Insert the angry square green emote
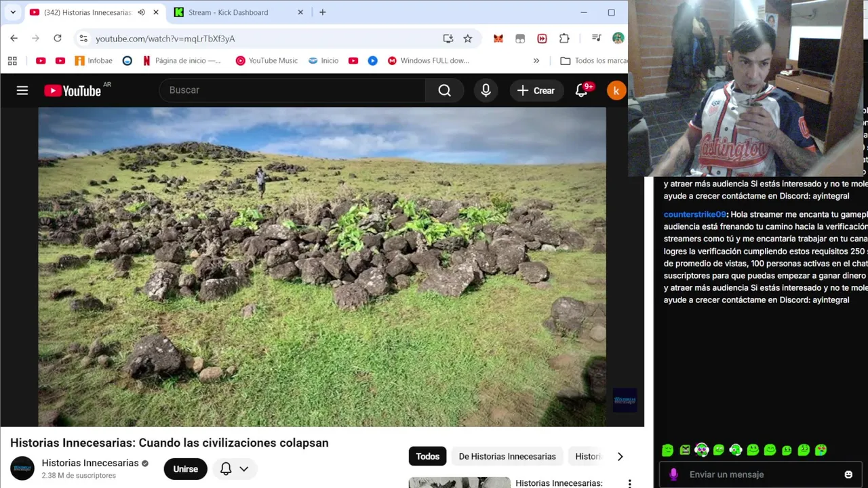Viewport: 868px width, 488px height. click(685, 450)
